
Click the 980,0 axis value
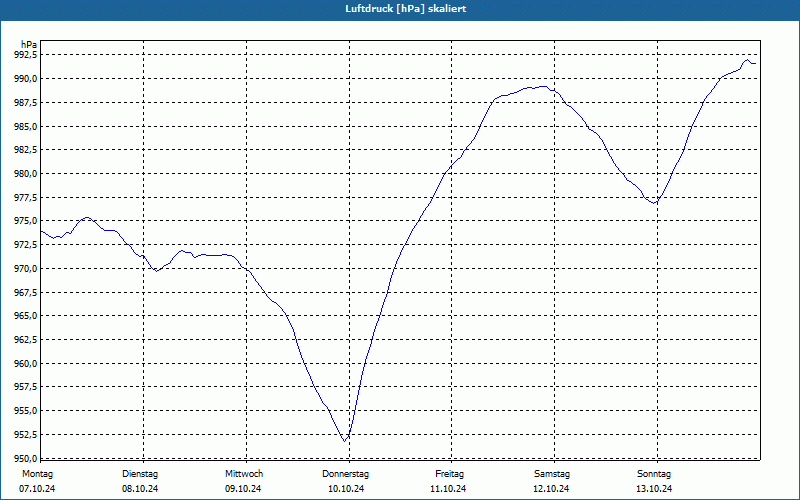tap(26, 173)
